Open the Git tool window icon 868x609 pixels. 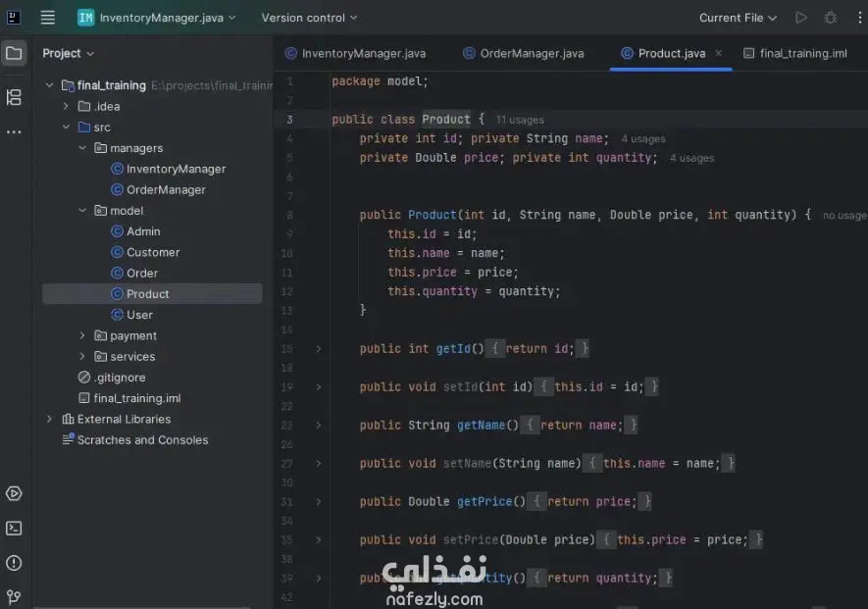tap(14, 597)
